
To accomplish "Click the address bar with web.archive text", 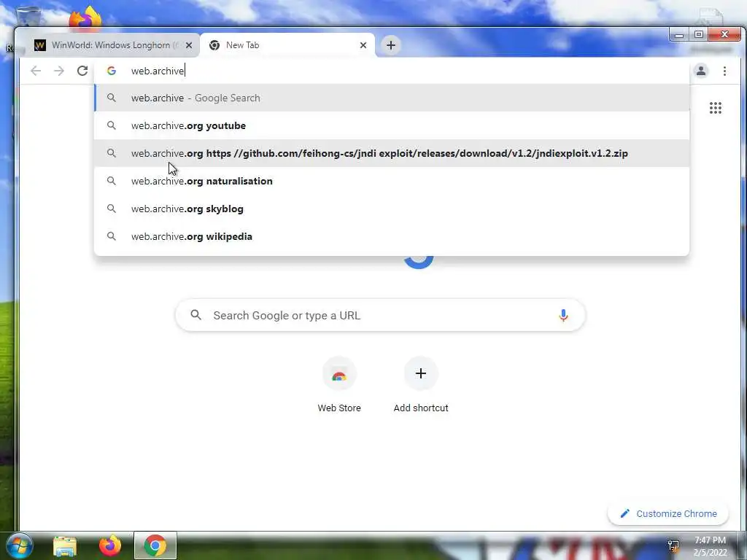I will click(x=392, y=71).
